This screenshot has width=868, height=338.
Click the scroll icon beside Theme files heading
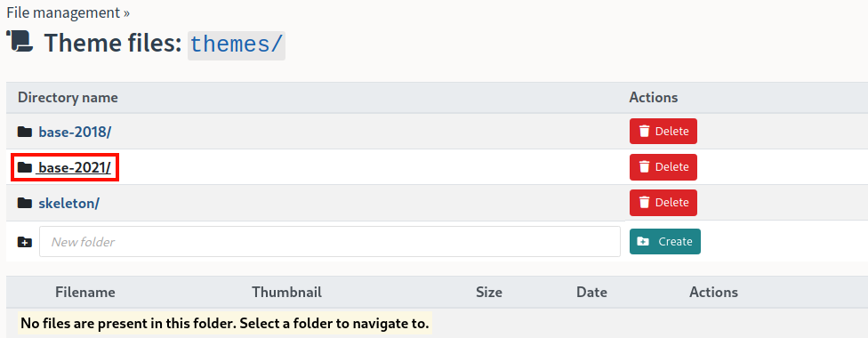click(x=20, y=42)
